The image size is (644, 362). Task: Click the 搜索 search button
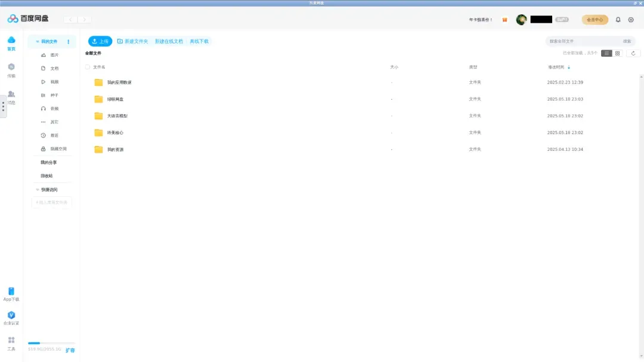(627, 41)
